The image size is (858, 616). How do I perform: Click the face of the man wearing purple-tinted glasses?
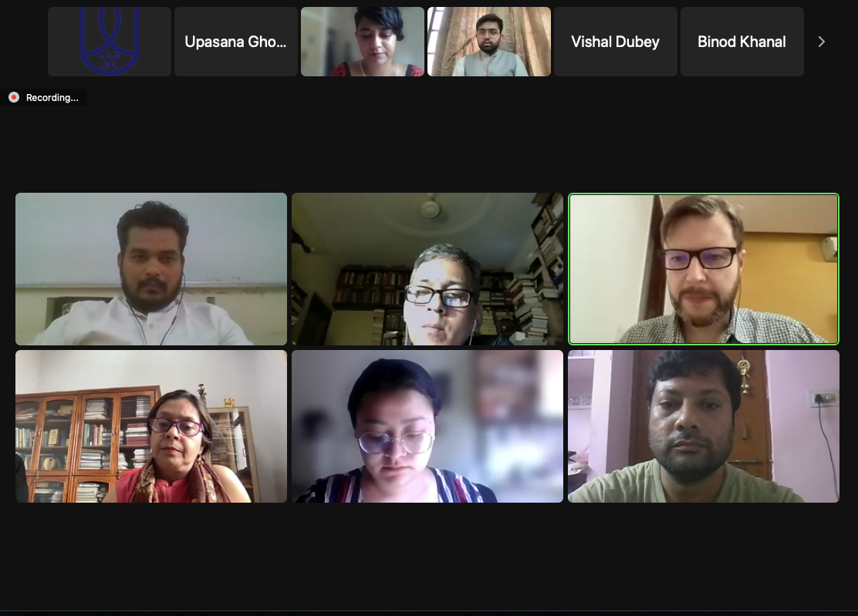[701, 268]
